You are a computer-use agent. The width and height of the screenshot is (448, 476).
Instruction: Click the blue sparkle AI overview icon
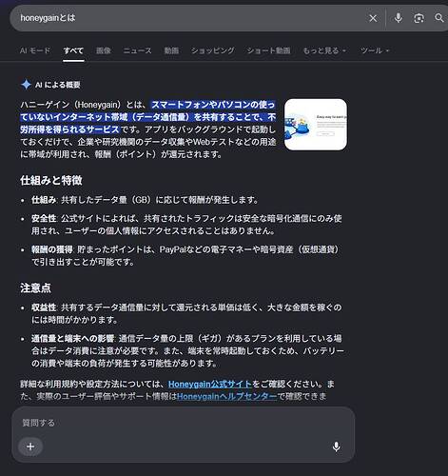tap(26, 85)
